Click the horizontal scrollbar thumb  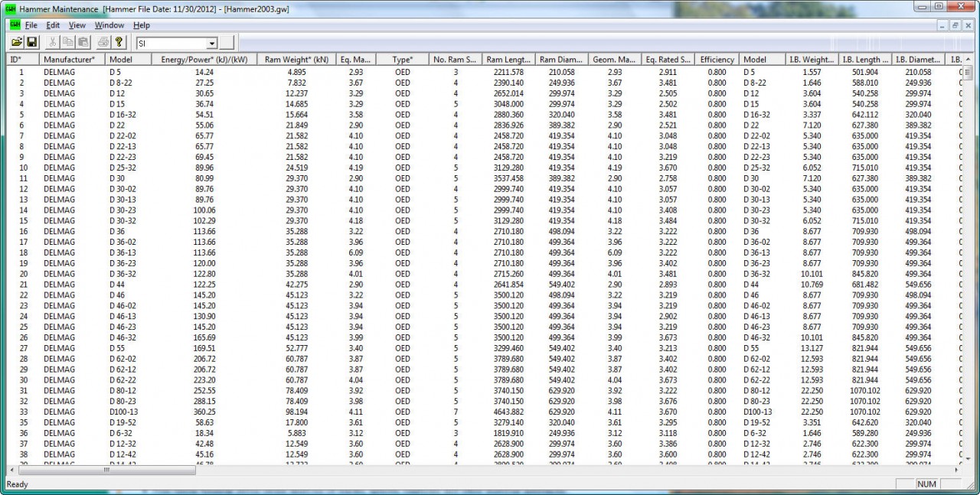106,470
